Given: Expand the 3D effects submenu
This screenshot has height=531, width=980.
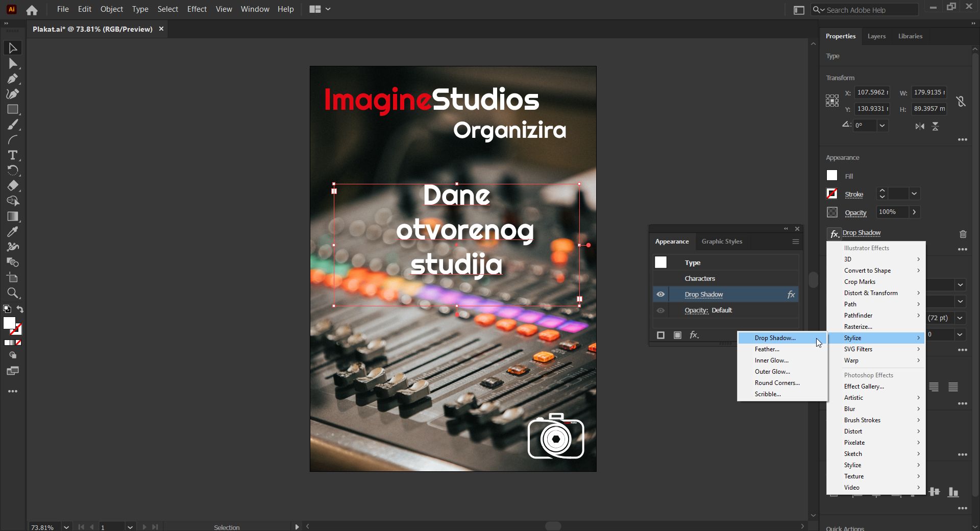Looking at the screenshot, I should [x=876, y=259].
